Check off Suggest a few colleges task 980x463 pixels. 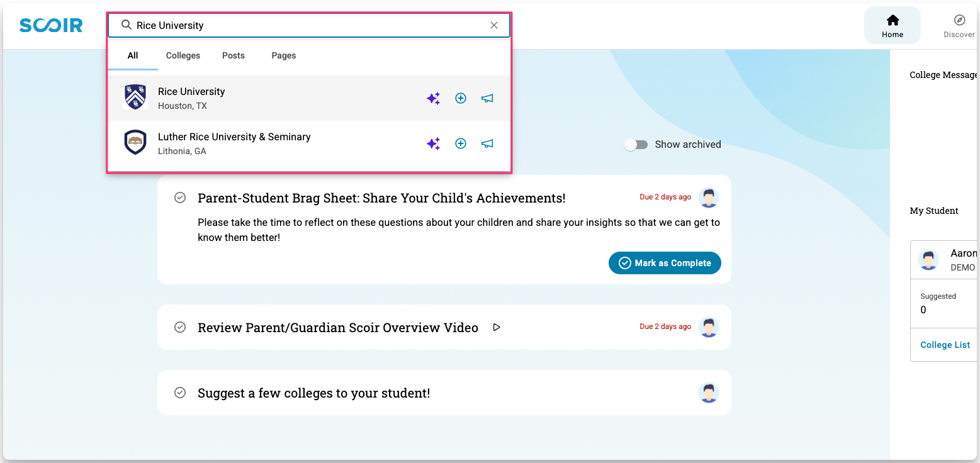click(180, 393)
